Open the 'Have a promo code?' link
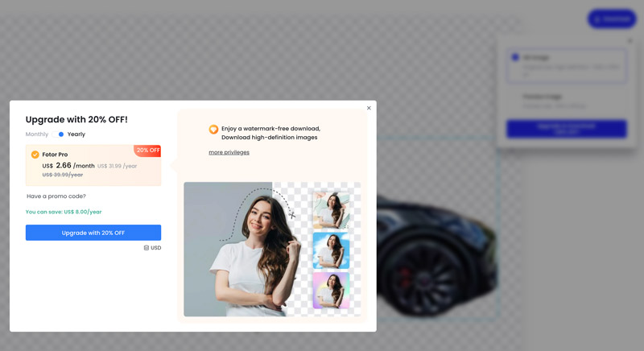This screenshot has height=351, width=644. [x=56, y=196]
